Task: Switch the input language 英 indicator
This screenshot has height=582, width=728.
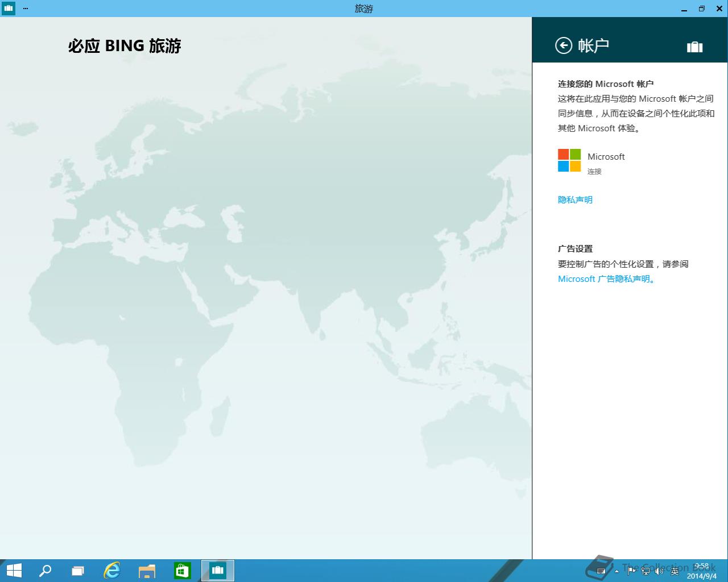Action: click(x=675, y=571)
